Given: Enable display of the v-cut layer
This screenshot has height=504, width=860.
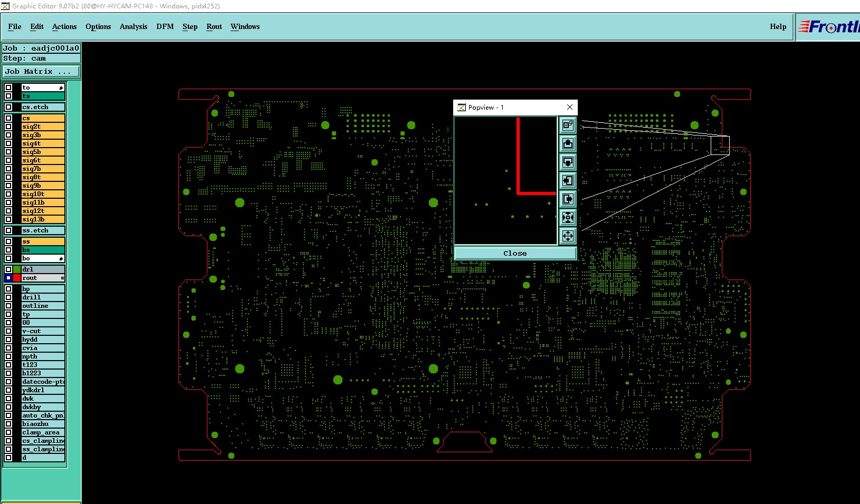Looking at the screenshot, I should pyautogui.click(x=8, y=331).
